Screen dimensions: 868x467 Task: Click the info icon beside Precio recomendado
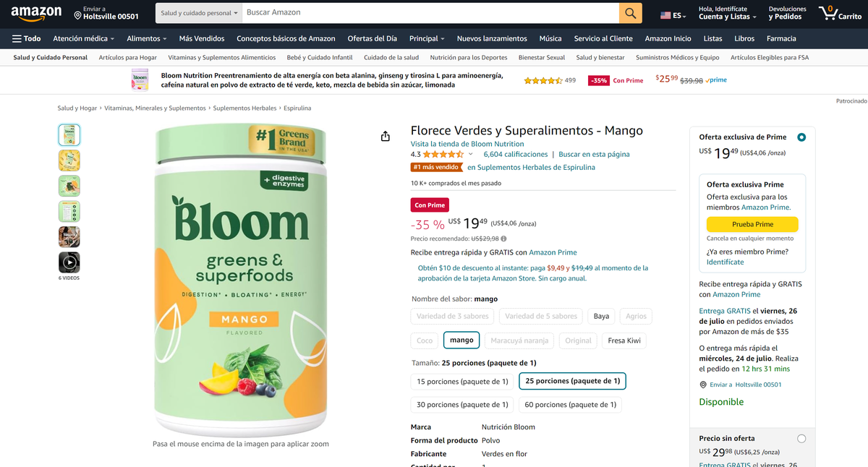point(503,239)
